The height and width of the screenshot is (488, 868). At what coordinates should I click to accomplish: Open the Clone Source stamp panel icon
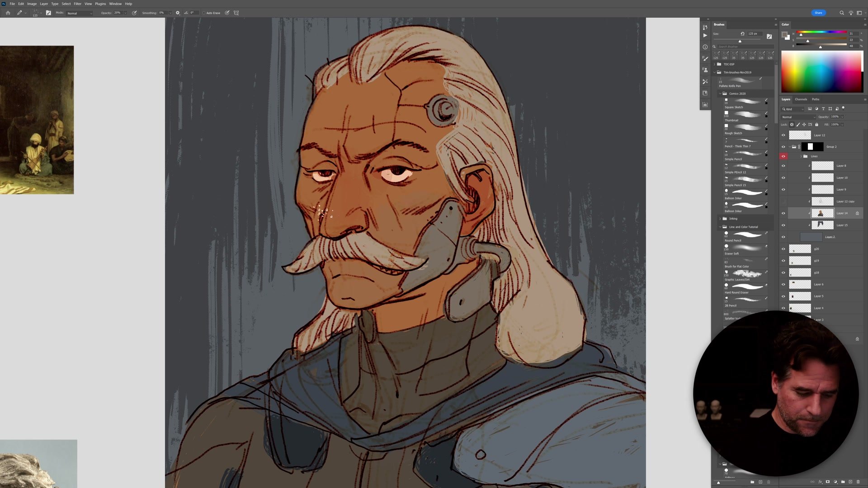coord(705,70)
